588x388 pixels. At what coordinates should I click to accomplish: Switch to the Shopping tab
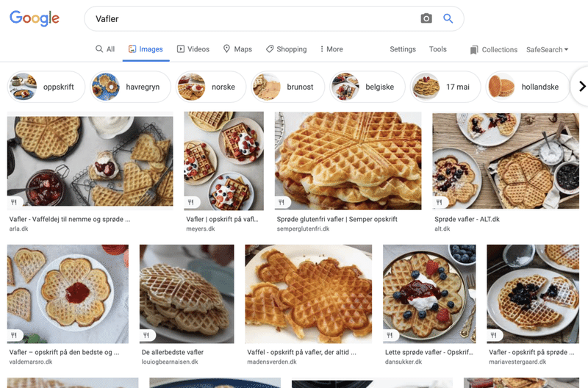[286, 49]
